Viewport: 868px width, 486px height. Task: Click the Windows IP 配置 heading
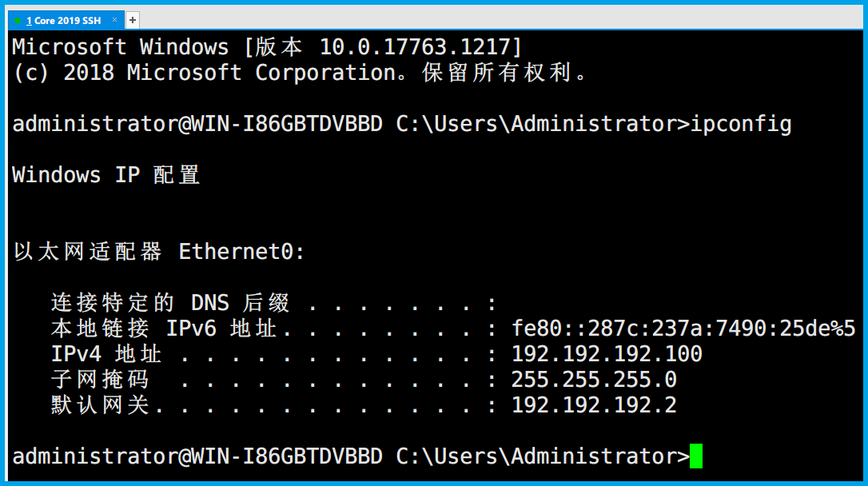106,175
